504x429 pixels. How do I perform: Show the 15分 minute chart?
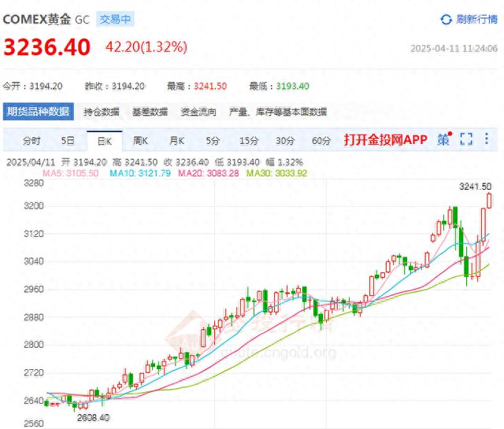(249, 141)
